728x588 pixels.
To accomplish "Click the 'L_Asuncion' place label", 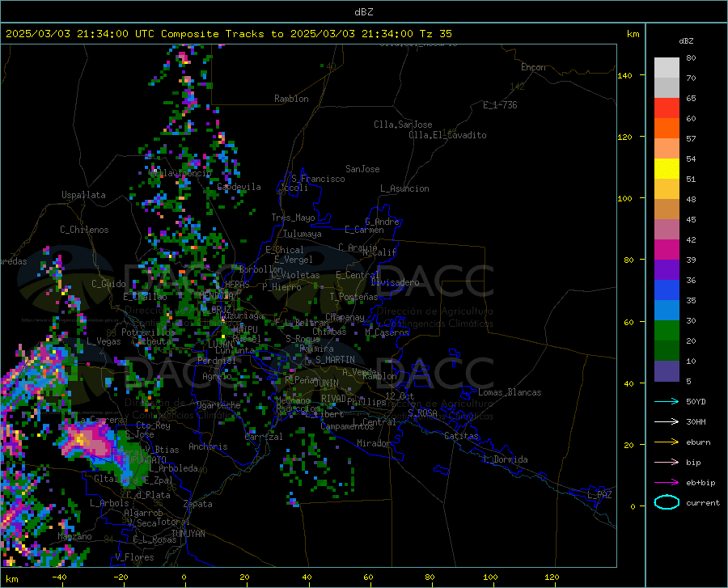I will pos(404,188).
